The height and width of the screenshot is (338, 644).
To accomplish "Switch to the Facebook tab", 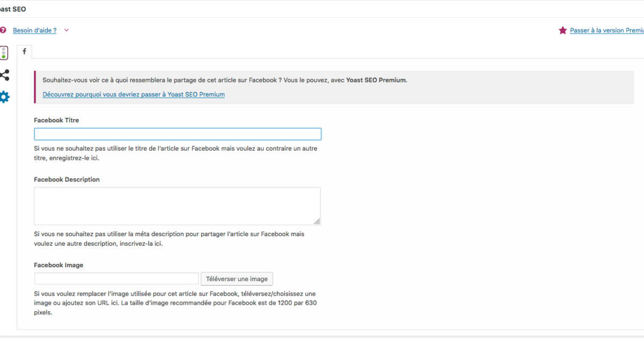I will point(25,52).
